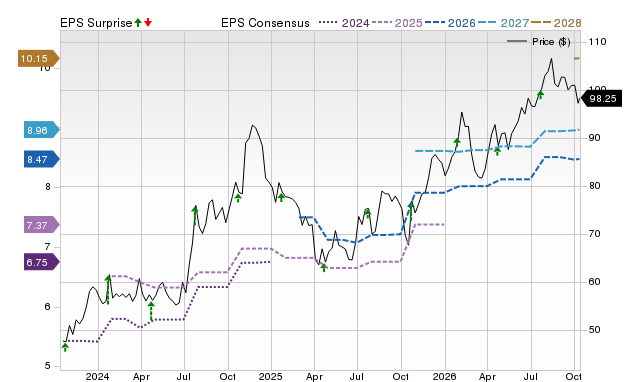Click the green surprise arrow at the July 2026 price
The height and width of the screenshot is (382, 640).
click(x=540, y=95)
